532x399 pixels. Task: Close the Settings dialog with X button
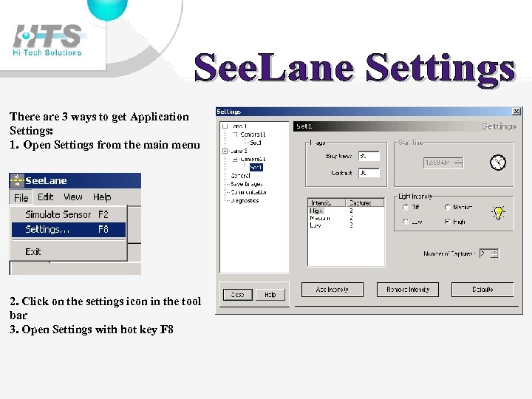516,112
